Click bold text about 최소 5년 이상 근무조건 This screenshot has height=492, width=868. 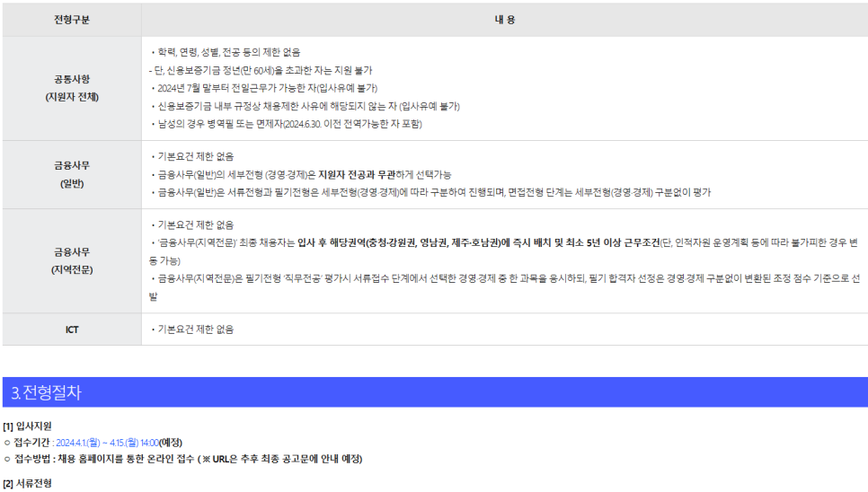coord(478,242)
